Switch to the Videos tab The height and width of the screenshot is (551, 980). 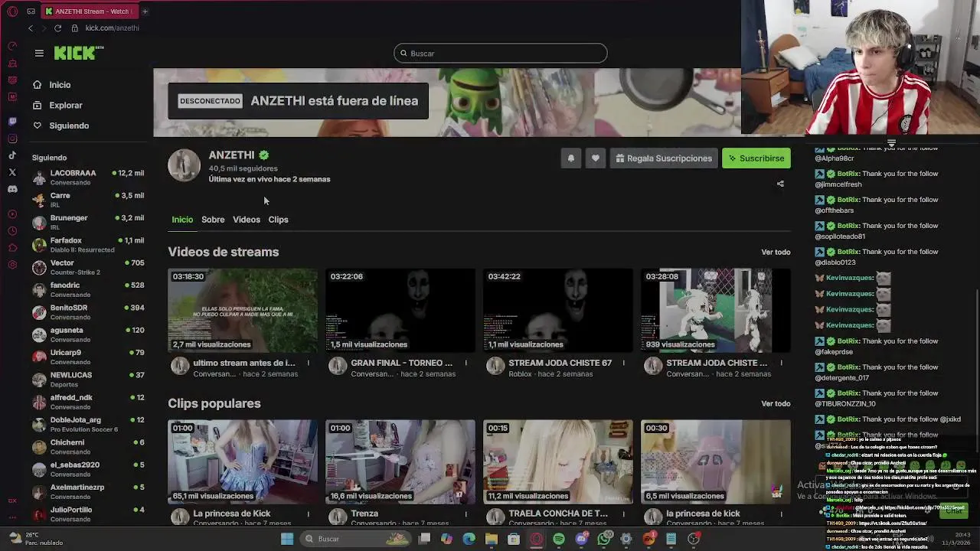coord(247,220)
